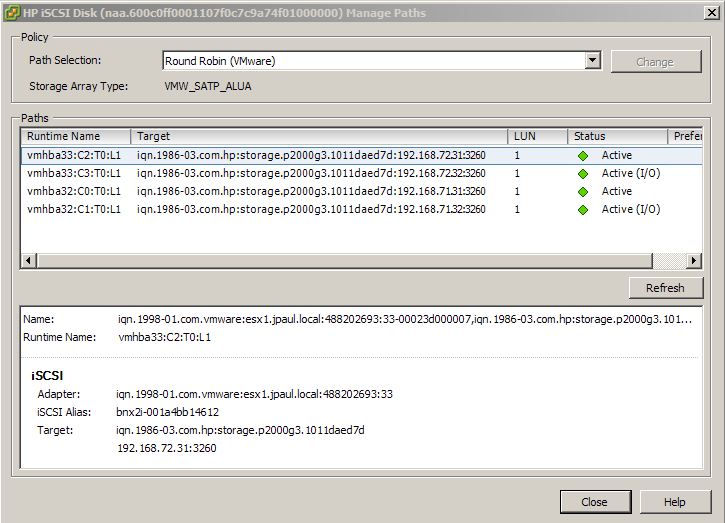Click target ending 192.168.71.31:3260

pos(311,191)
